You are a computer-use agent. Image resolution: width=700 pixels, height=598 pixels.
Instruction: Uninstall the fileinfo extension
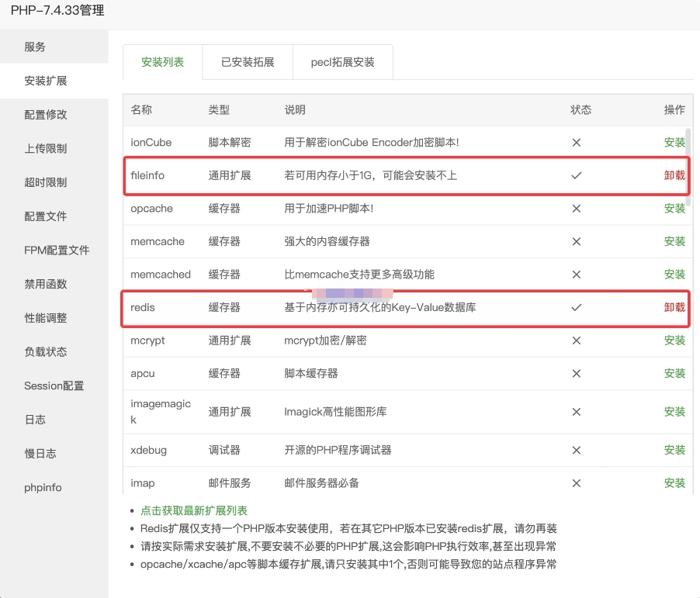tap(674, 175)
